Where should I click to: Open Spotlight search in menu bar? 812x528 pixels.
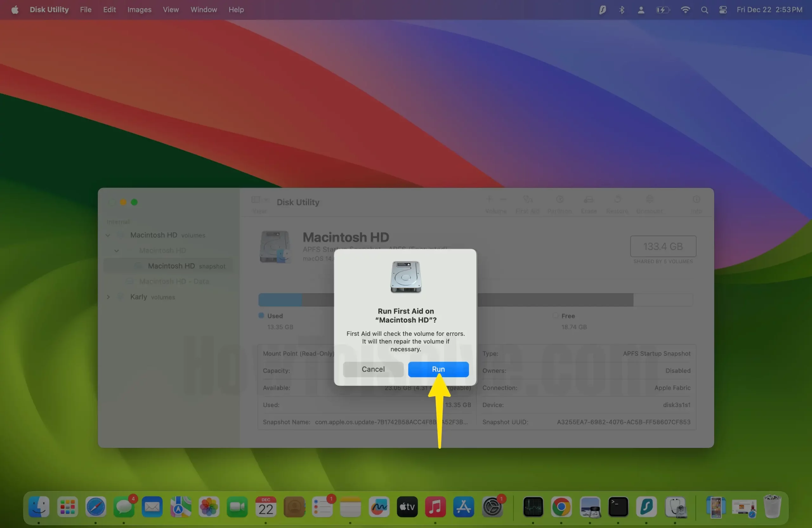point(704,10)
